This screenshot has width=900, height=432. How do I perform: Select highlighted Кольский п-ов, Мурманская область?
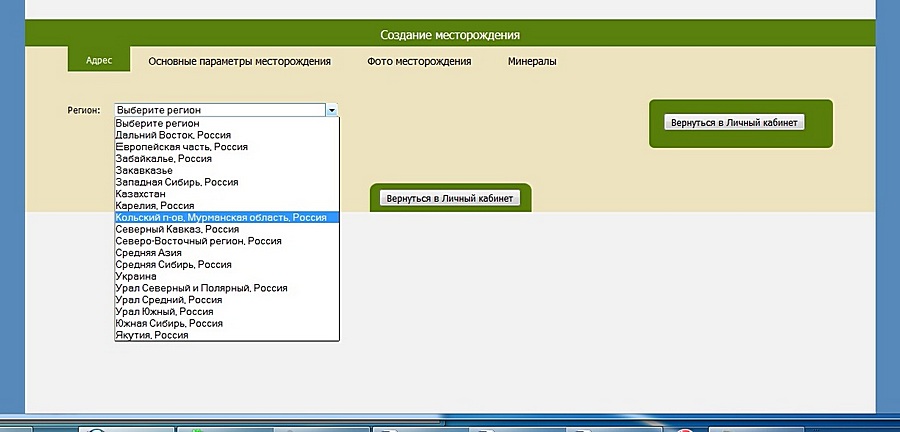(x=227, y=217)
